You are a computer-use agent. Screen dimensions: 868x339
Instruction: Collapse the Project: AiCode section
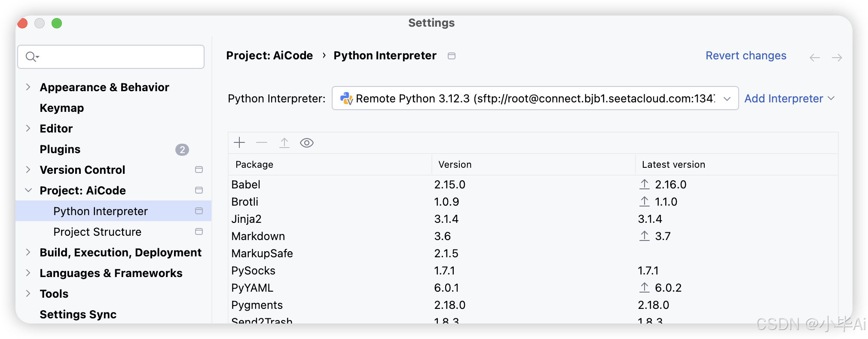click(x=28, y=191)
